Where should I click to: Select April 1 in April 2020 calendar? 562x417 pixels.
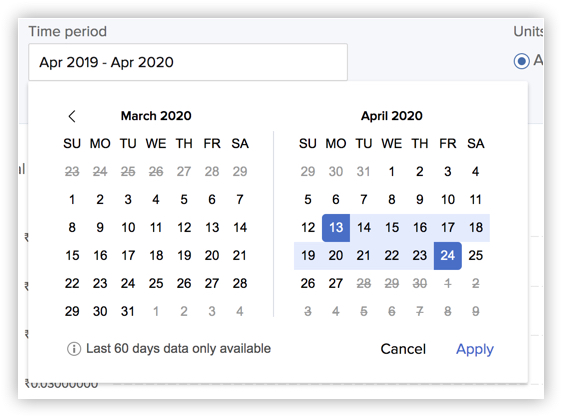click(392, 172)
